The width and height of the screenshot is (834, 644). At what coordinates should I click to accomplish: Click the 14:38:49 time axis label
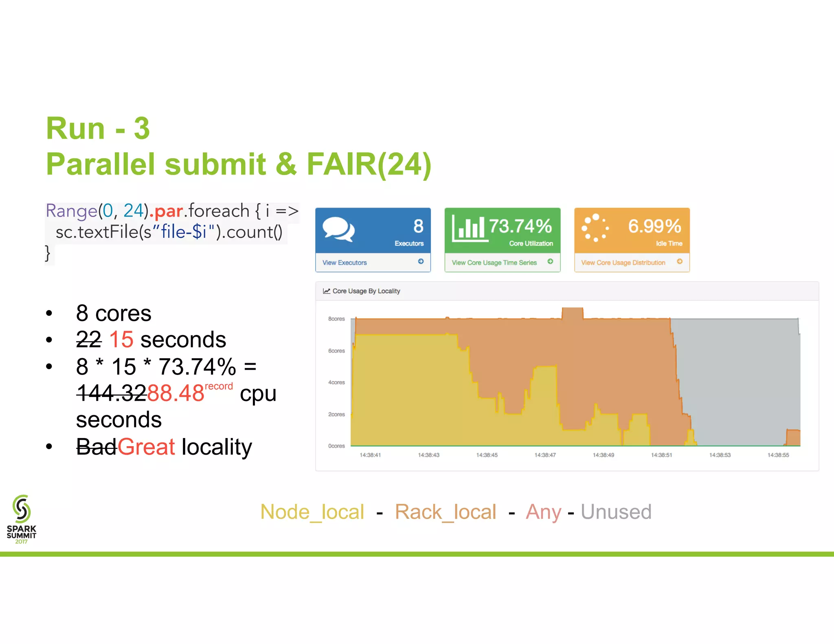coord(603,455)
